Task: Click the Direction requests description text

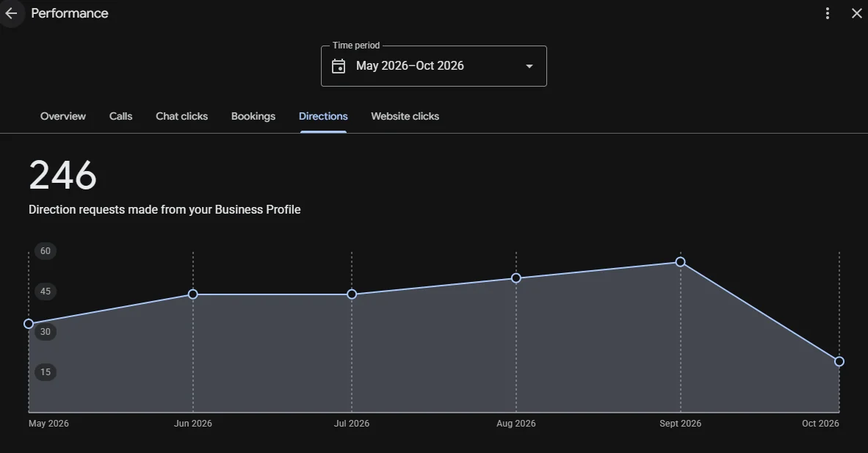Action: (x=164, y=210)
